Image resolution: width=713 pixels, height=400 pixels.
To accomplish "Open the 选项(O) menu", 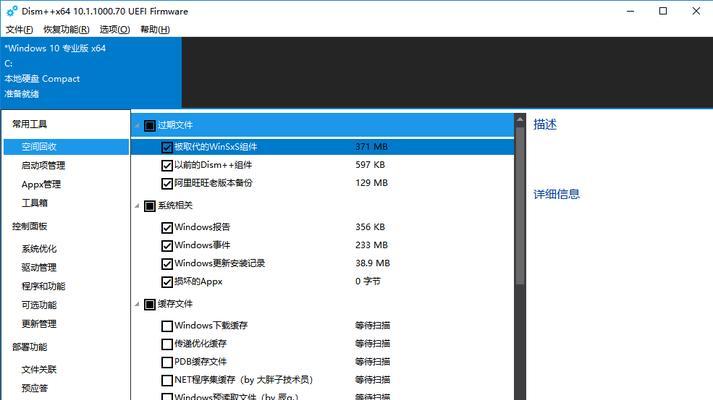I will pos(115,30).
